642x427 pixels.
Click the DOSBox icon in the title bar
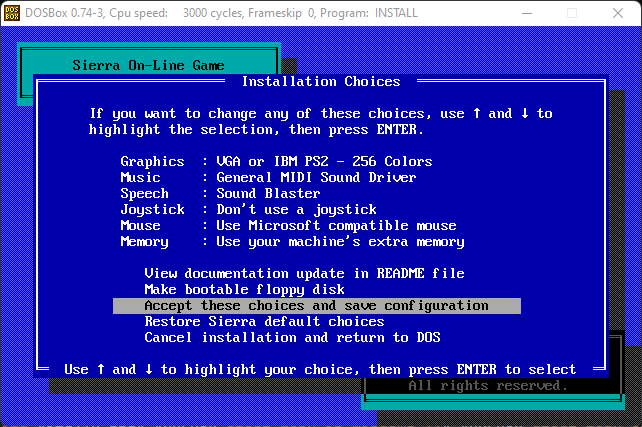[x=12, y=13]
